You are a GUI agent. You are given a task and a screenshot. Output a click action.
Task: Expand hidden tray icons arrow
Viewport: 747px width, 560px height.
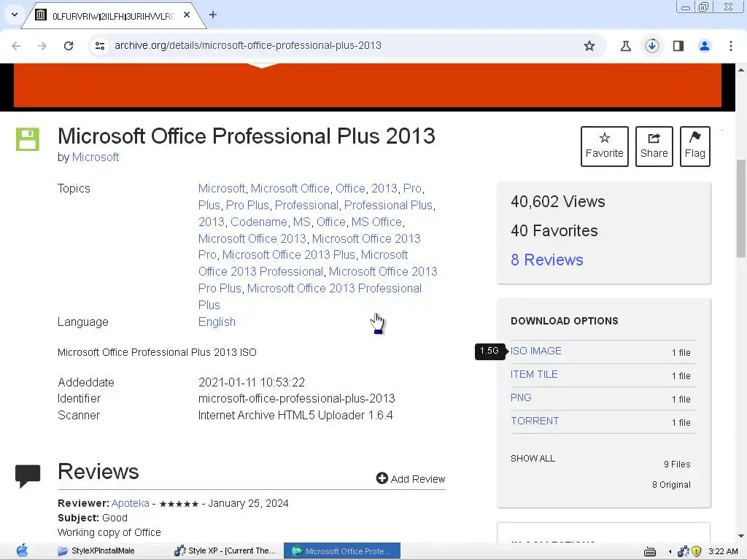pyautogui.click(x=670, y=551)
